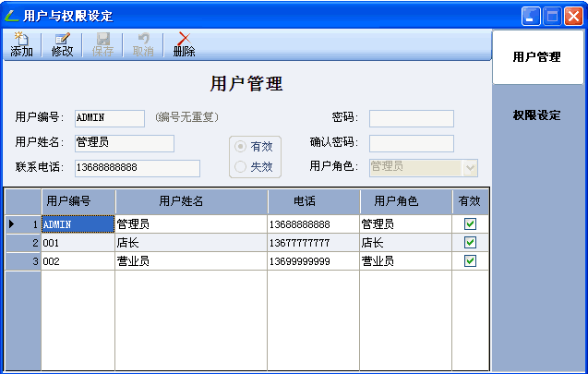Click the 删除 (Delete) toolbar icon

(x=184, y=44)
